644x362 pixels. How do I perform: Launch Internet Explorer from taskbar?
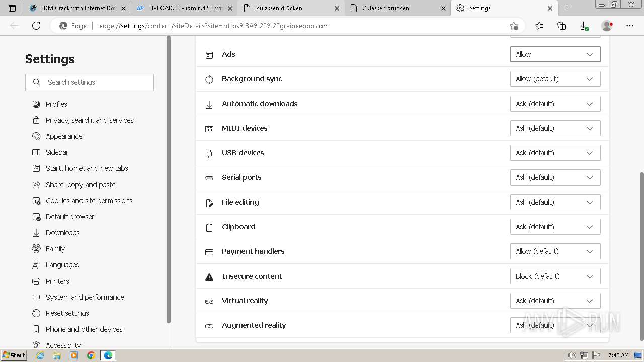pos(40,355)
